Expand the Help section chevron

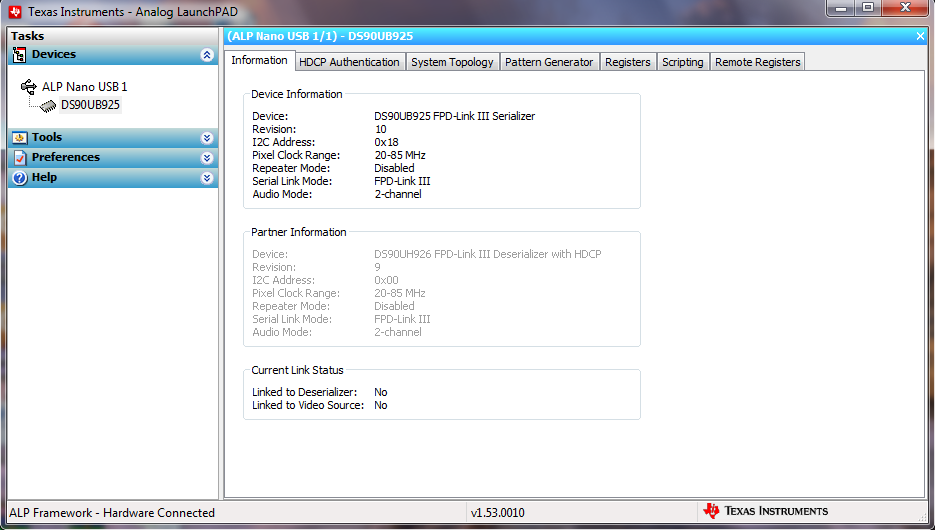point(207,178)
